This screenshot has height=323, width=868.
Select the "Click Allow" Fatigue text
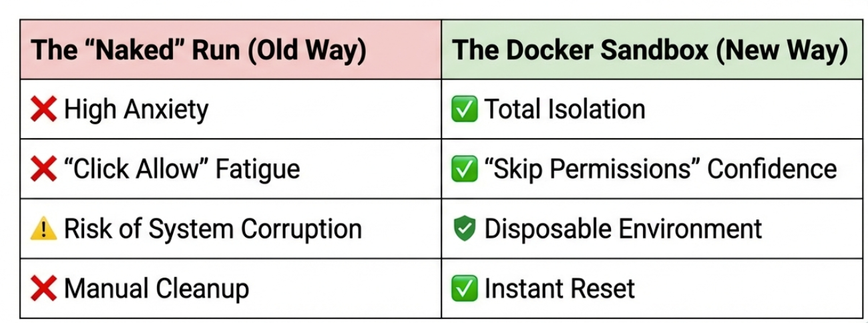click(x=182, y=170)
